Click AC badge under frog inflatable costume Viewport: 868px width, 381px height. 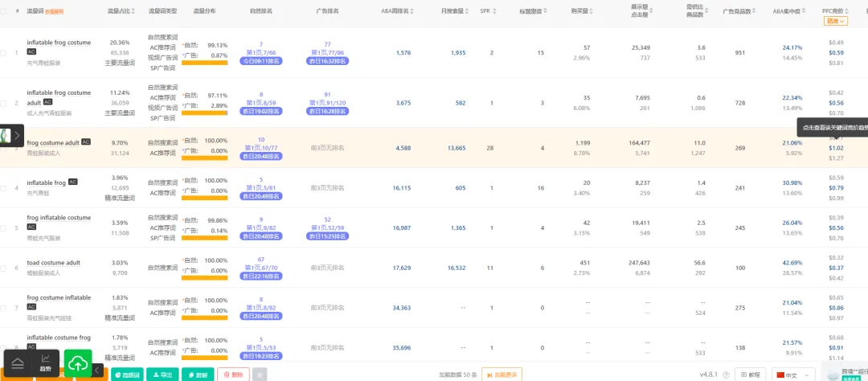click(x=31, y=227)
